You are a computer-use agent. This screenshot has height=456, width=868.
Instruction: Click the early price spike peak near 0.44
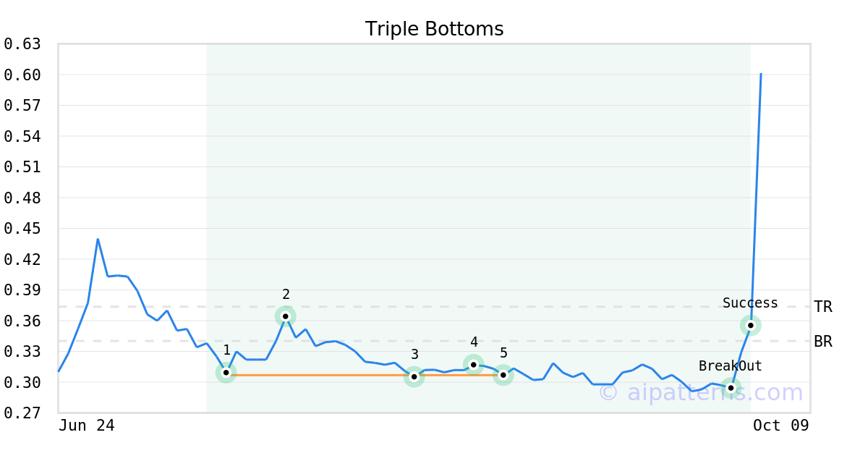tap(98, 240)
